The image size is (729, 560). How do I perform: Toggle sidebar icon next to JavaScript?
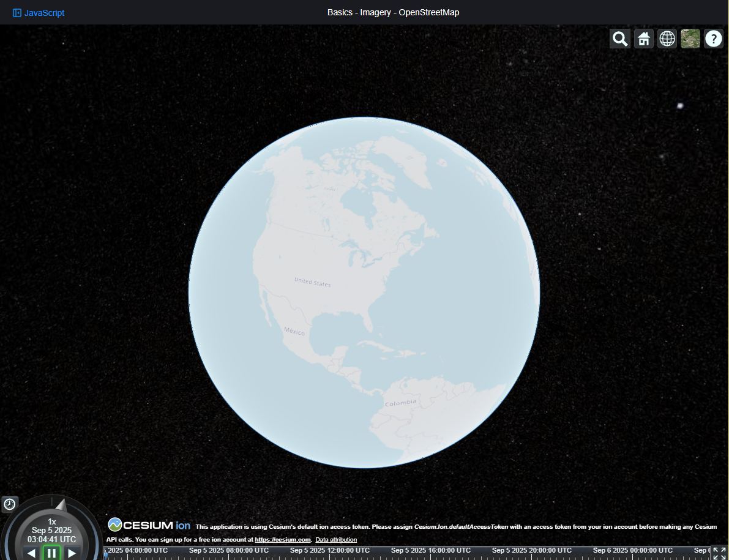click(17, 13)
